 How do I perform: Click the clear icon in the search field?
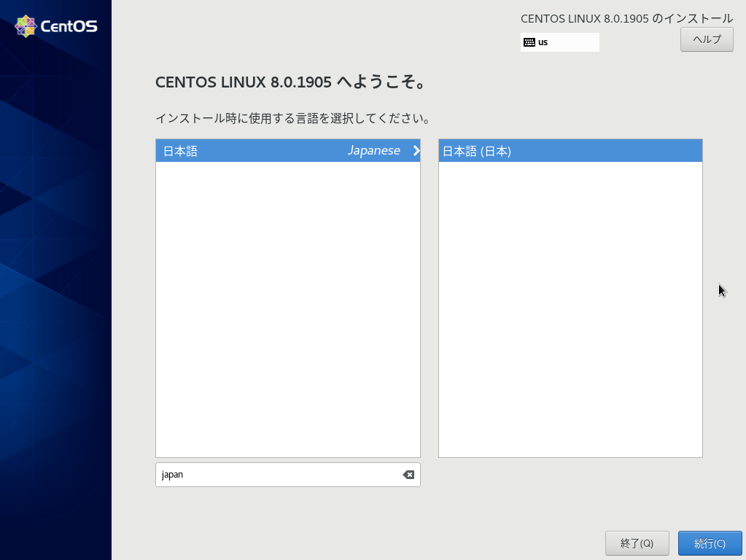(408, 475)
